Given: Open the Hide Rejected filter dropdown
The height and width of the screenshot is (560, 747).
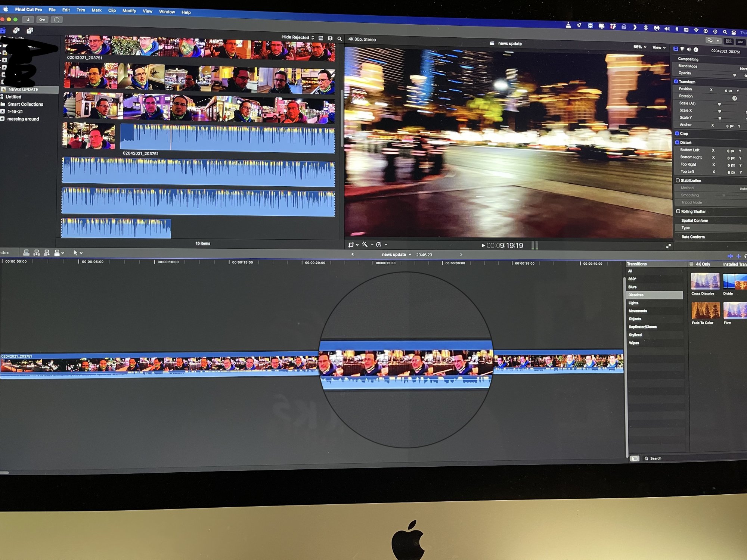Looking at the screenshot, I should click(x=298, y=37).
